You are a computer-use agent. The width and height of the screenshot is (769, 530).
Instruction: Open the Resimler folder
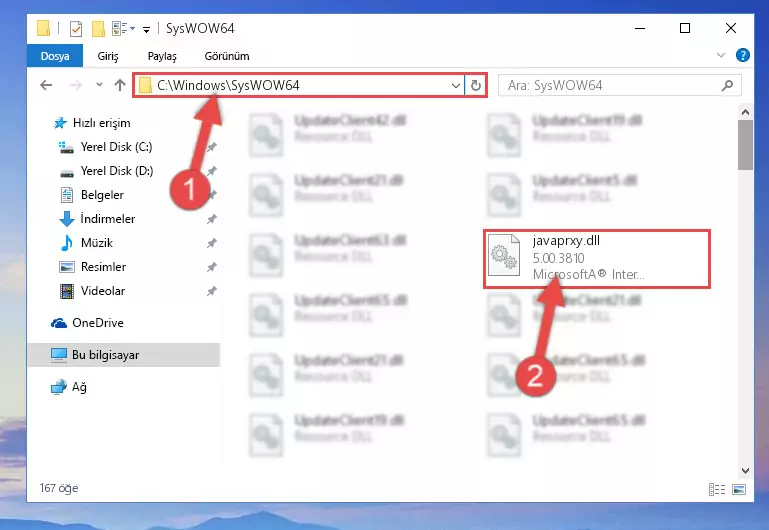point(103,267)
